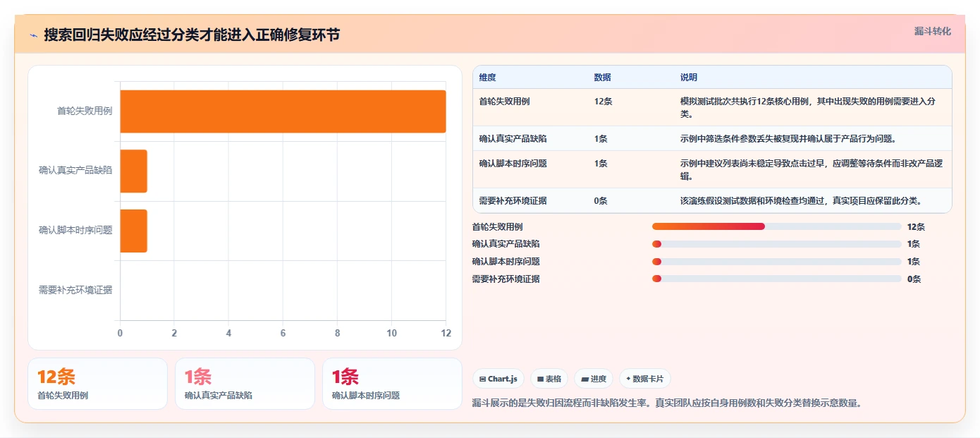This screenshot has width=980, height=438.
Task: Click the footnote starting 漏斗展示的是失败归因流程
Action: pyautogui.click(x=667, y=403)
